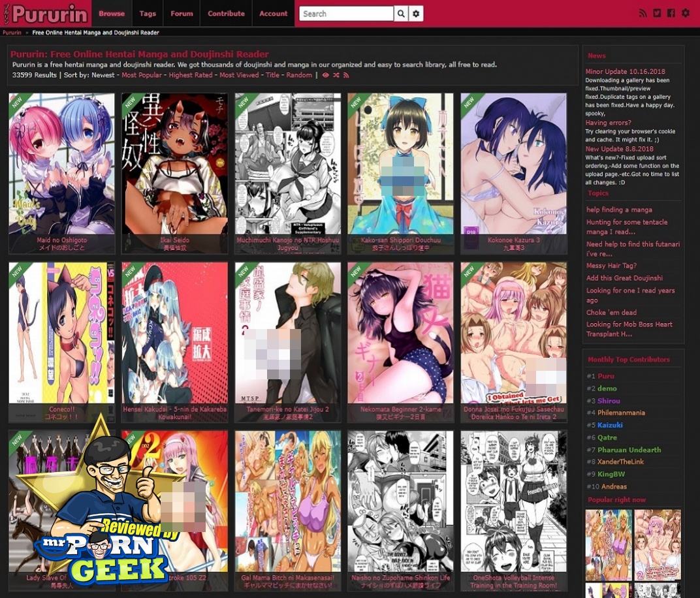Click the Pururin logo in the header

[46, 14]
